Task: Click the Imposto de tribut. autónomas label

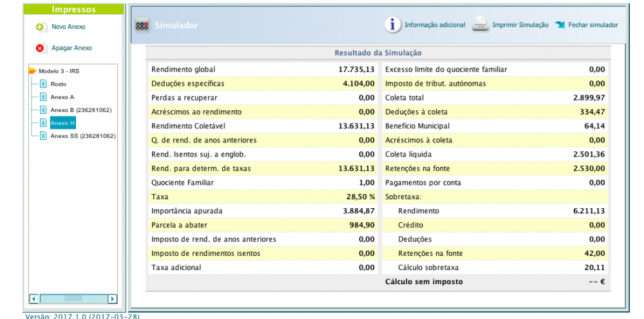Action: point(435,83)
